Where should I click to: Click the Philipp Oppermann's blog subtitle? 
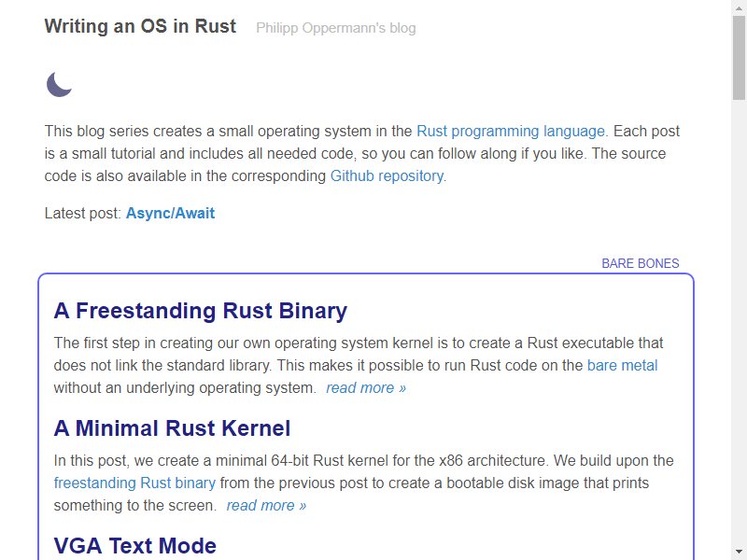click(x=336, y=28)
